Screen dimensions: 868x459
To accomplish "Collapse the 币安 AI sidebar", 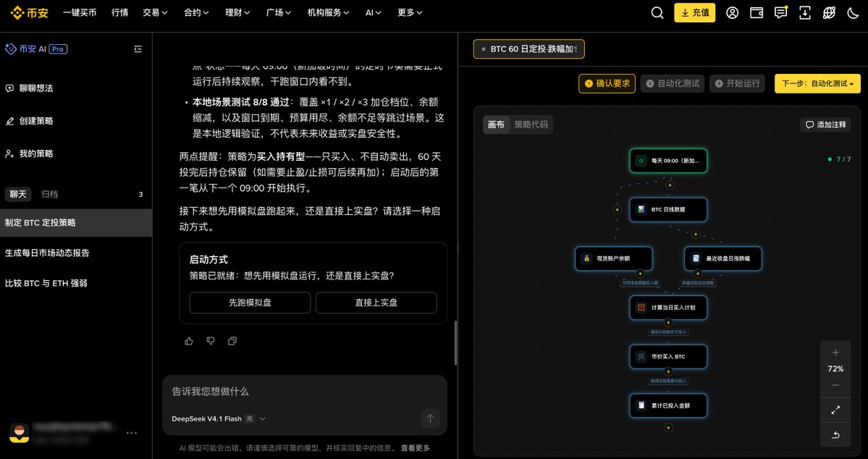I will point(138,49).
